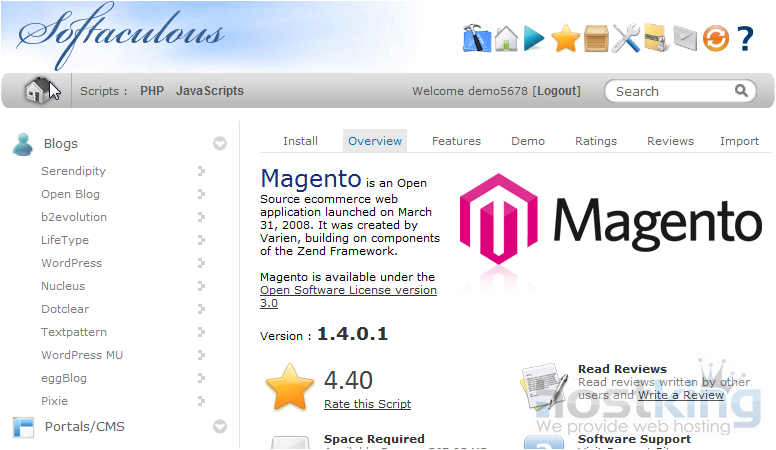Click the hammer control panel icon
776x450 pixels.
477,39
